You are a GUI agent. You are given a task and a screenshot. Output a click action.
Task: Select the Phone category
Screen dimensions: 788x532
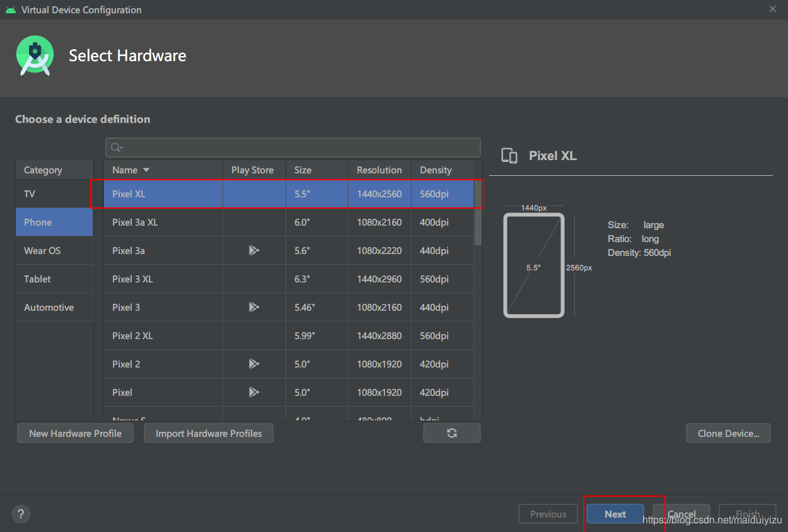click(x=54, y=222)
